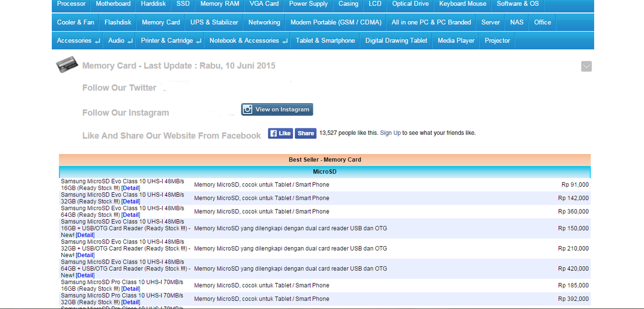
Task: Collapse the section with the gray chevron
Action: pyautogui.click(x=586, y=66)
